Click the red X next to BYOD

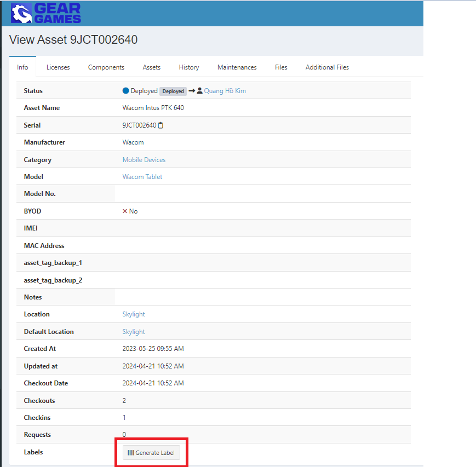pyautogui.click(x=125, y=211)
